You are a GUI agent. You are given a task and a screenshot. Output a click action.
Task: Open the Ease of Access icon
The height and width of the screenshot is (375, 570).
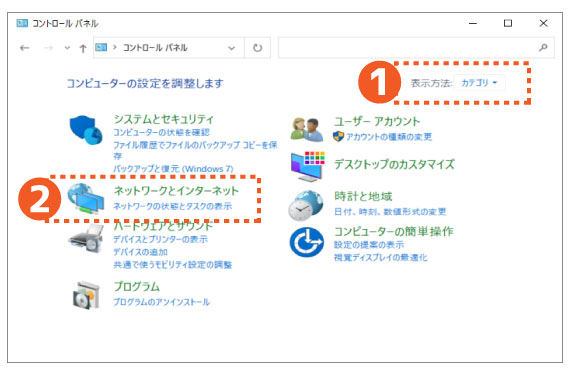tap(306, 242)
